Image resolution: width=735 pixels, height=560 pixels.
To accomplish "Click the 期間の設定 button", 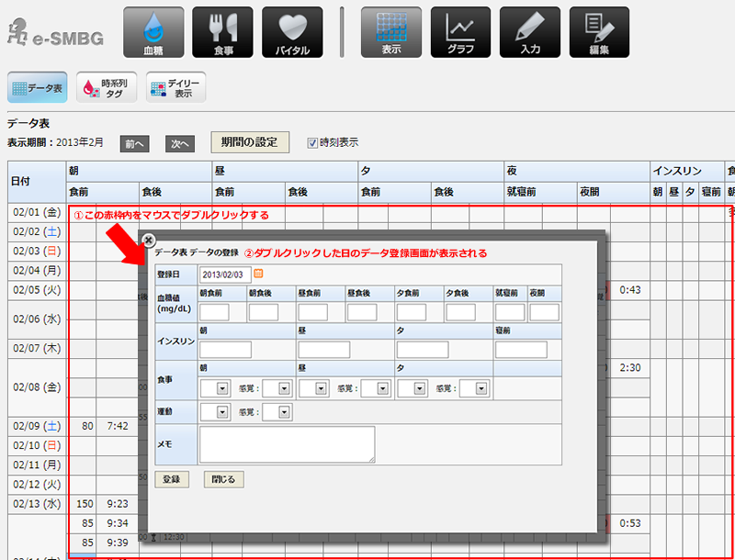I will [250, 142].
